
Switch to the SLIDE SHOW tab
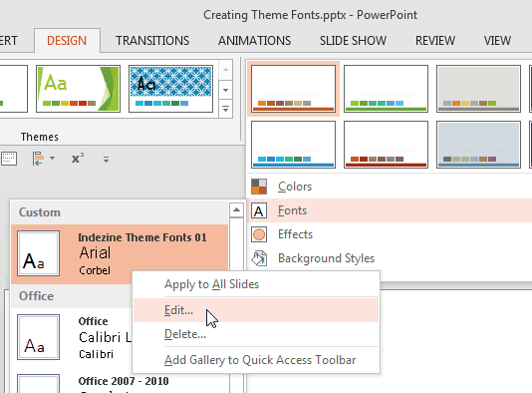click(354, 41)
